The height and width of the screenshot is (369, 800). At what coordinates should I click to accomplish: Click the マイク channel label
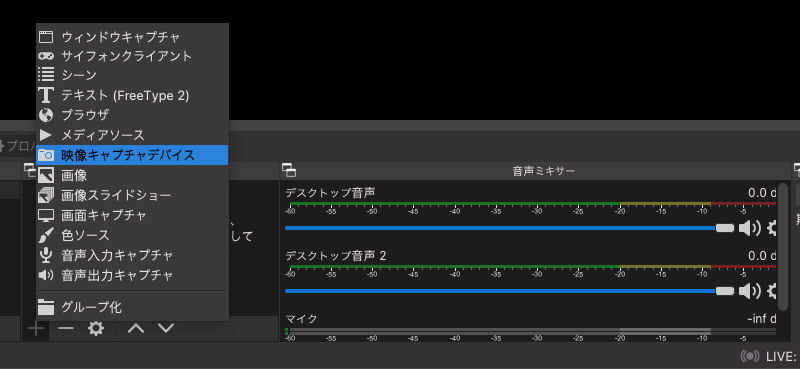tap(302, 319)
